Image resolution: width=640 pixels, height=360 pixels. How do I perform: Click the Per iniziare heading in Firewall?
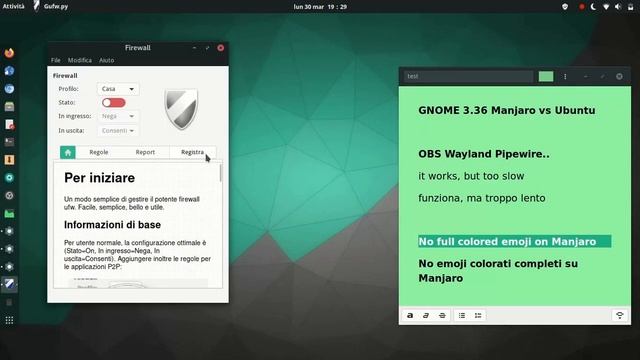click(x=99, y=178)
